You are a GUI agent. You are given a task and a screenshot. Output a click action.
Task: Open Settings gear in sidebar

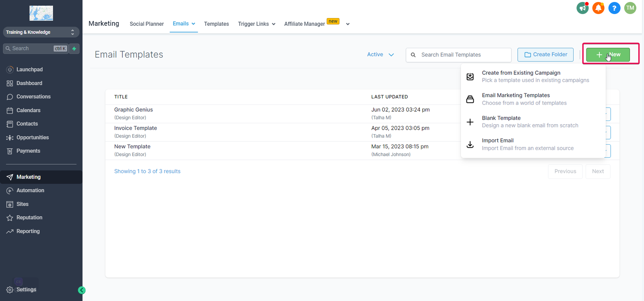[x=10, y=290]
